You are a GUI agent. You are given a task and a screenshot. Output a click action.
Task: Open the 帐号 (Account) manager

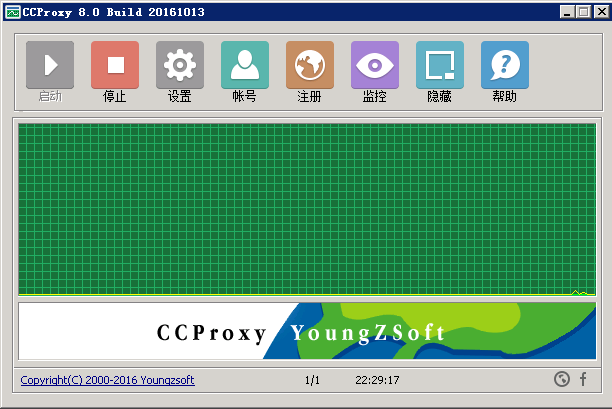[245, 66]
